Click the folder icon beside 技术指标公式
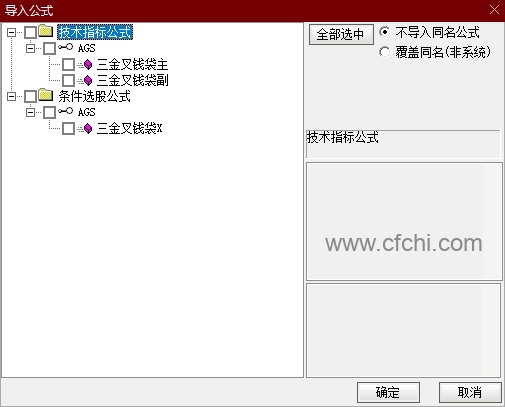The image size is (505, 407). coord(46,31)
